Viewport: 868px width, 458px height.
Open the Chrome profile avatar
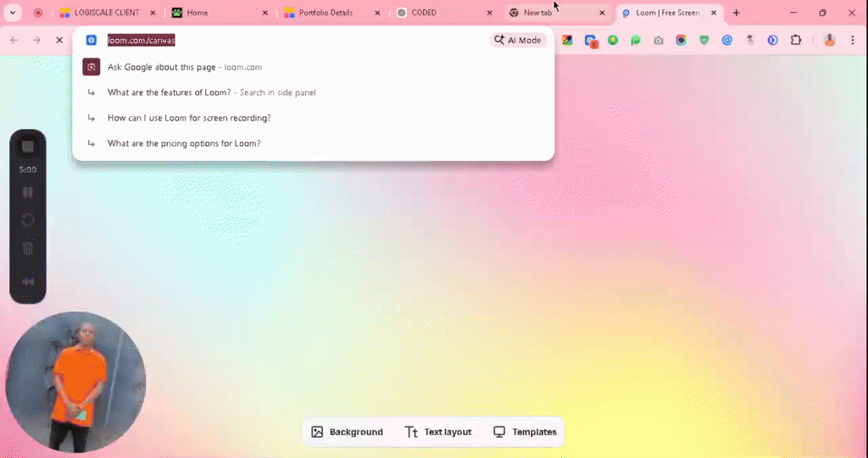pyautogui.click(x=829, y=40)
